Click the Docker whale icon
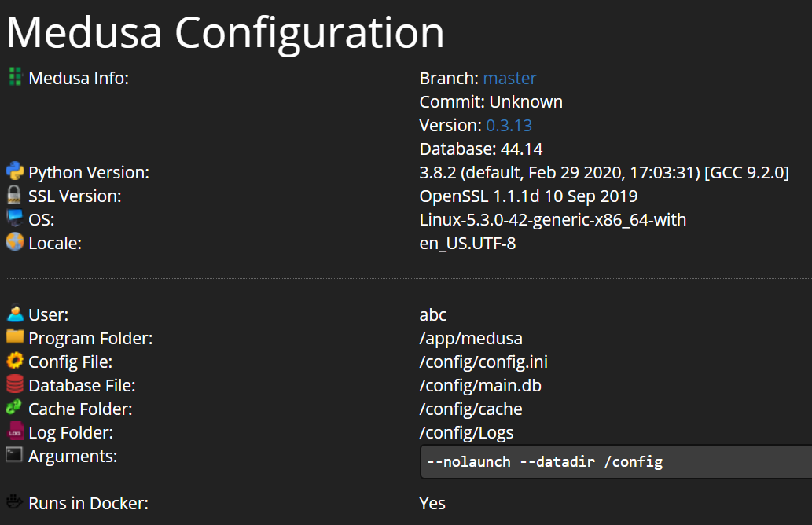812x525 pixels. (14, 501)
